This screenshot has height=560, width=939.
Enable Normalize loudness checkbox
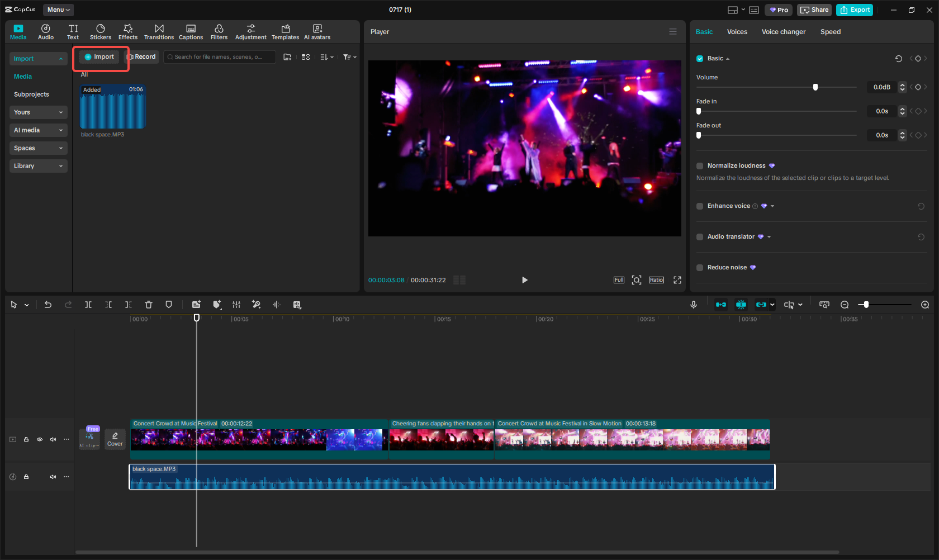[700, 166]
